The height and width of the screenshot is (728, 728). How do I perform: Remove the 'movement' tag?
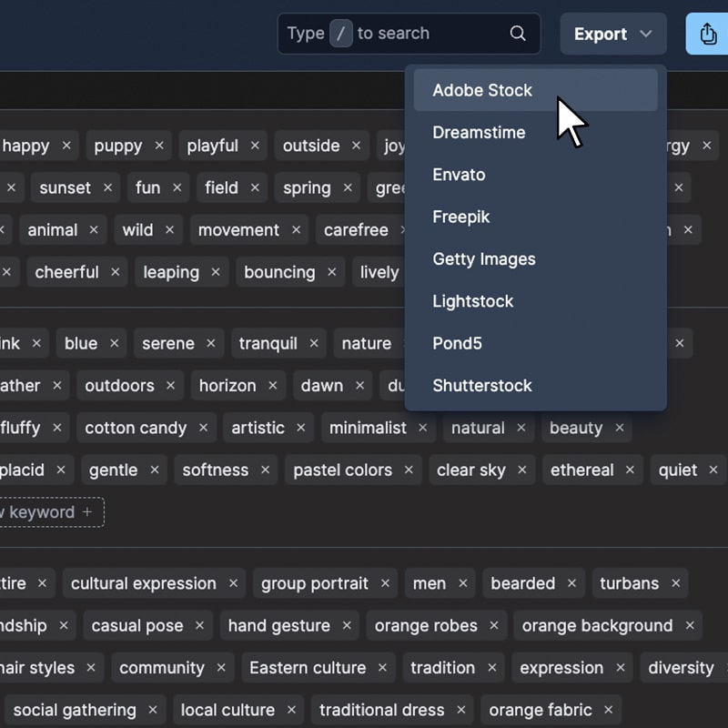297,230
